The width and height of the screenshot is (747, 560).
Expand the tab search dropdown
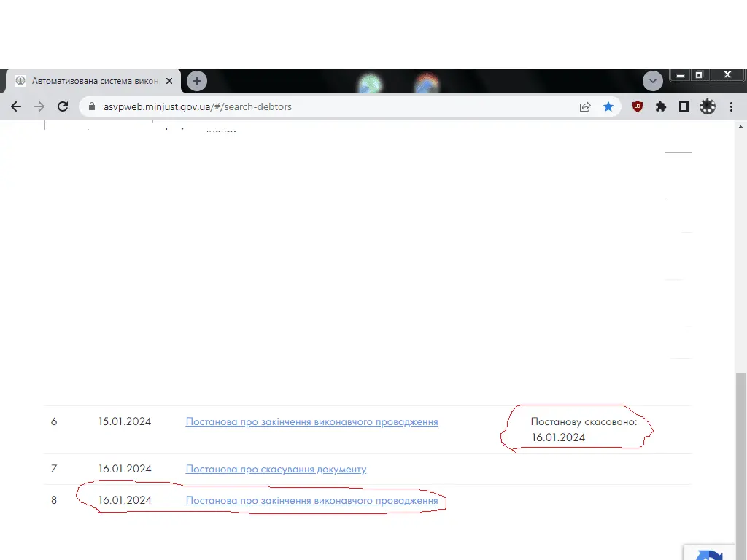652,80
